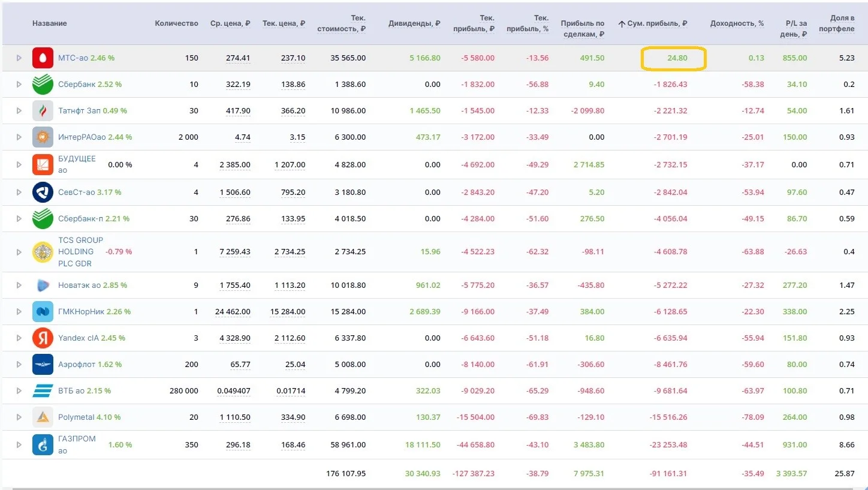Click the СевСт-ао round logo icon
The width and height of the screenshot is (868, 490).
pyautogui.click(x=43, y=193)
